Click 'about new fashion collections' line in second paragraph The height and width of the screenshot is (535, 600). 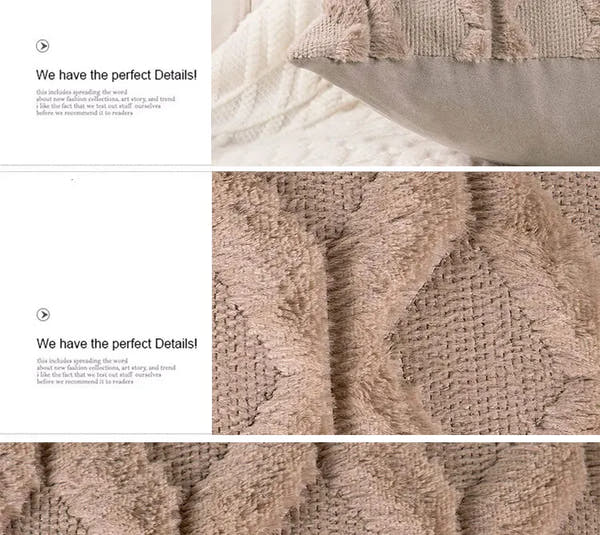click(106, 368)
